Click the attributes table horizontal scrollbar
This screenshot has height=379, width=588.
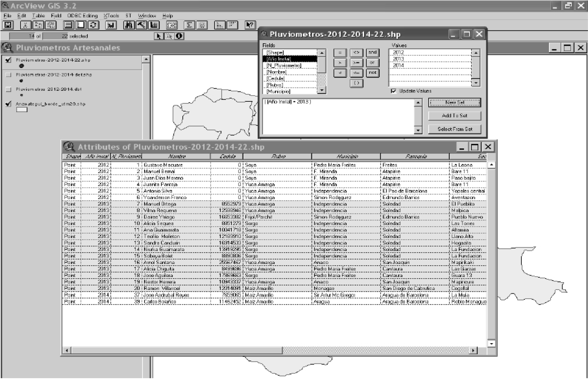(x=371, y=351)
